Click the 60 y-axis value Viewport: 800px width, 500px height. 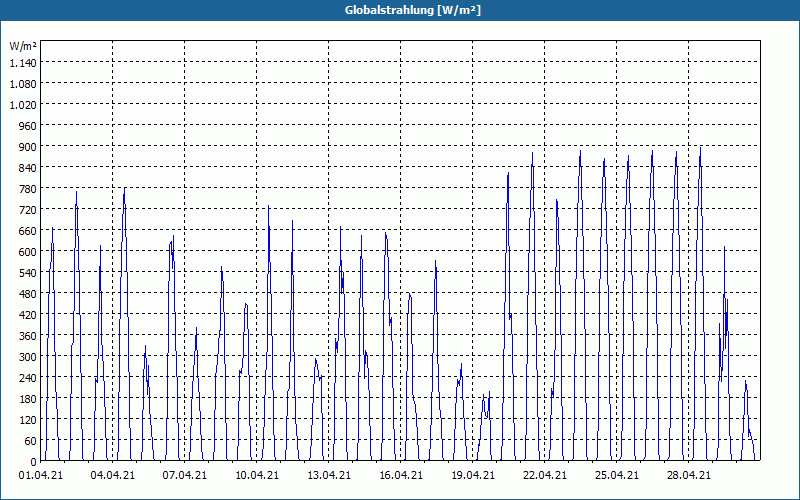(31, 441)
